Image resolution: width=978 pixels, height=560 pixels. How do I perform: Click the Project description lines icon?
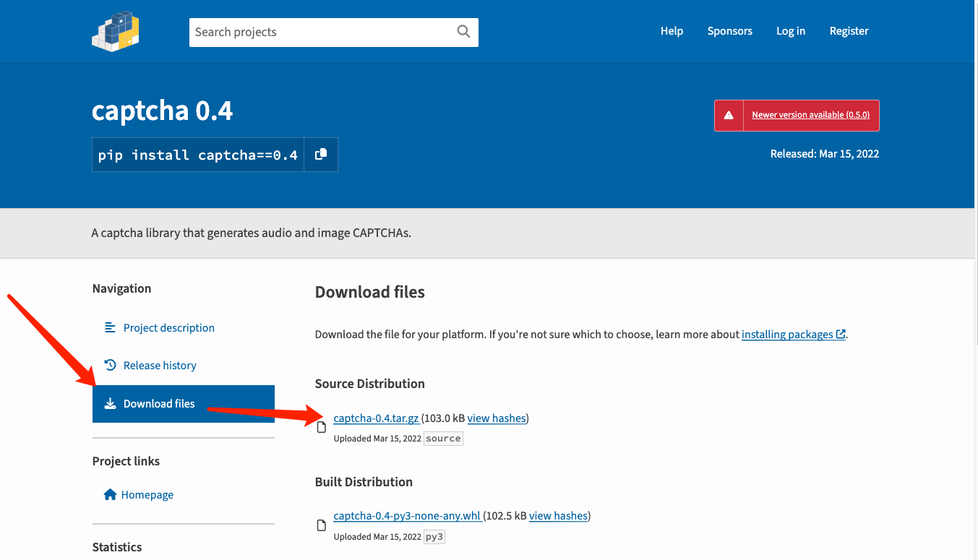coord(110,328)
